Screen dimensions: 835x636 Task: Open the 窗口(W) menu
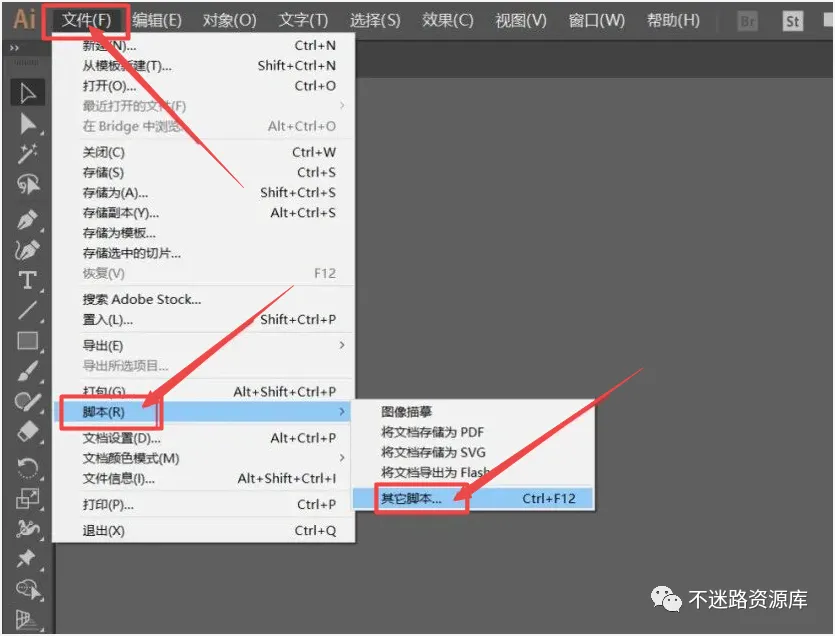(x=596, y=21)
